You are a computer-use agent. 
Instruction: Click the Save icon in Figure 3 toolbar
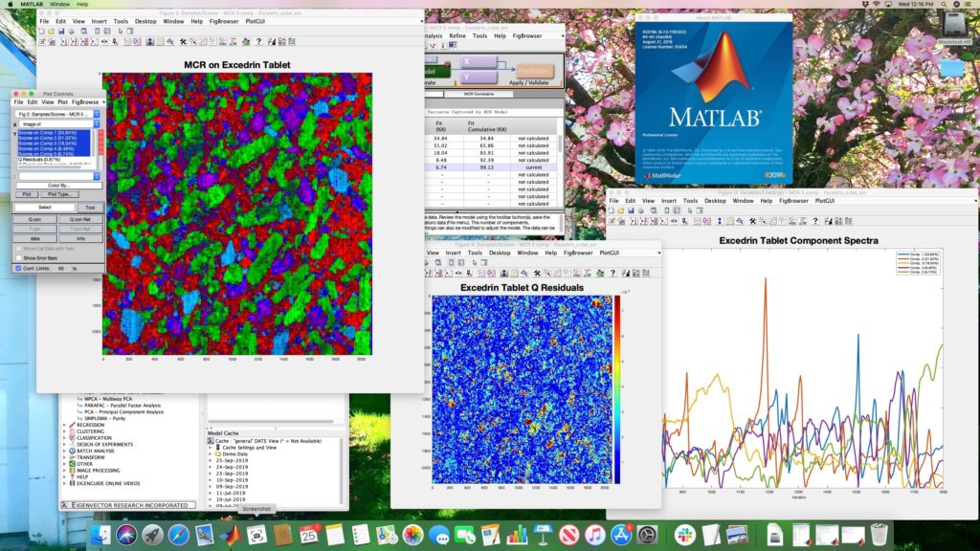[632, 210]
